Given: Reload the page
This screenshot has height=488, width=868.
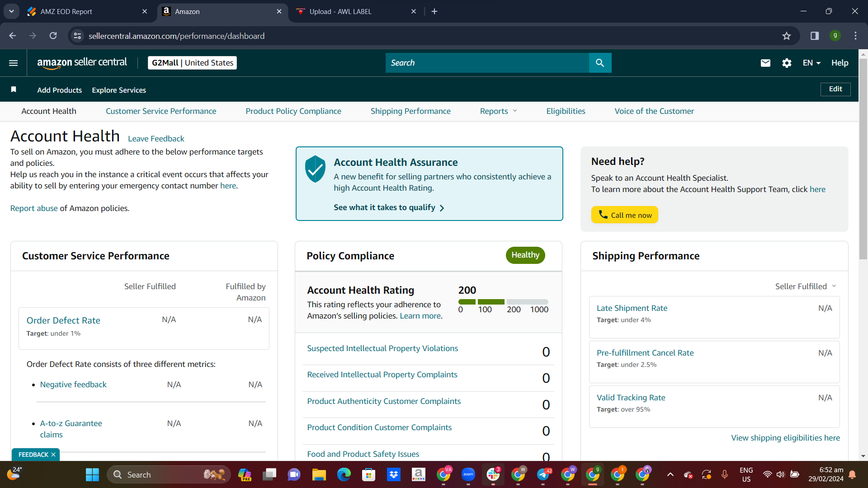Looking at the screenshot, I should [x=53, y=36].
